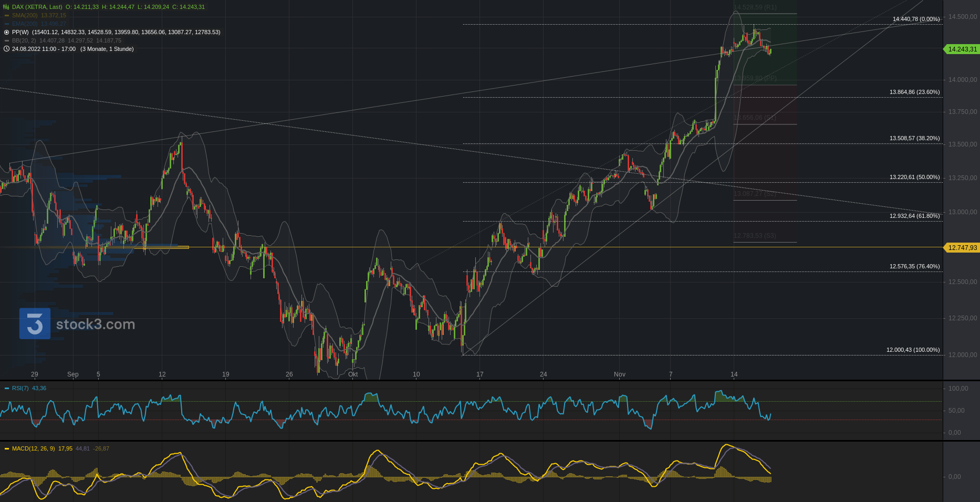
Task: Open the DAX (XETRA, Last) instrument label
Action: coord(37,7)
